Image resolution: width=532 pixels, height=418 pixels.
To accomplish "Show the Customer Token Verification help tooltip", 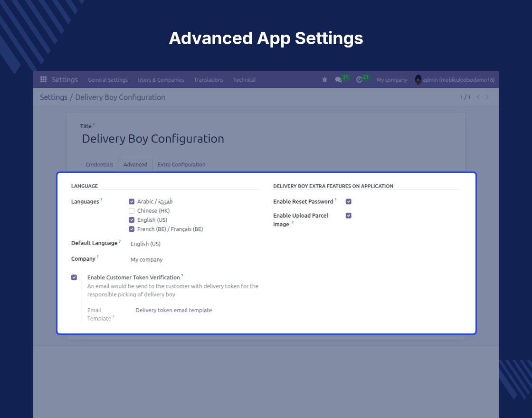I will pos(182,275).
